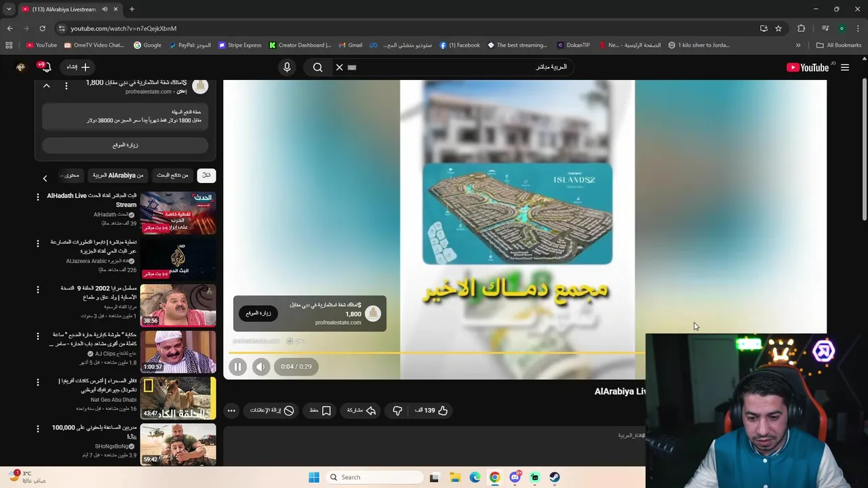This screenshot has height=488, width=868.
Task: Click the إزالة الإعلانات remove ads button
Action: click(x=272, y=410)
